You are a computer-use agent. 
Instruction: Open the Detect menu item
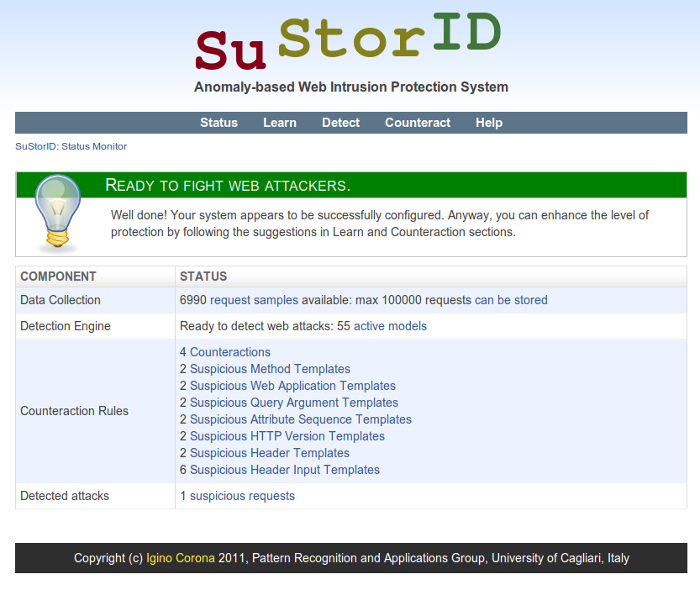(340, 123)
